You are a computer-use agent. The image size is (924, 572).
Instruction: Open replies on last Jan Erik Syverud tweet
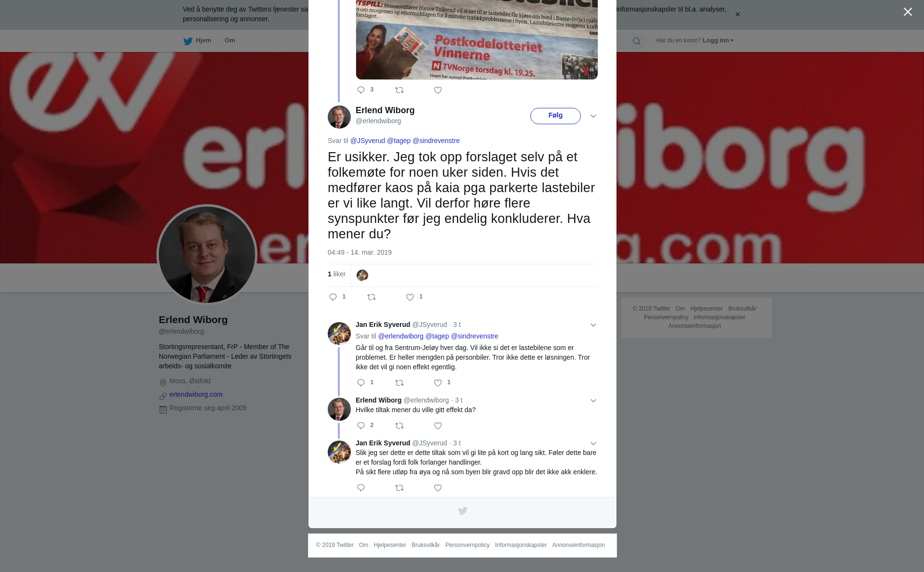pyautogui.click(x=361, y=488)
